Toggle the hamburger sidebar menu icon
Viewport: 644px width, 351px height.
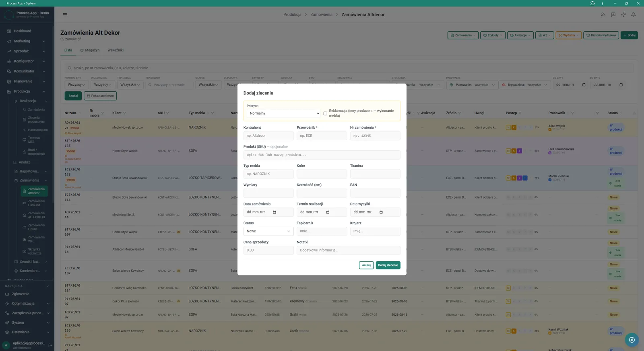pos(65,14)
